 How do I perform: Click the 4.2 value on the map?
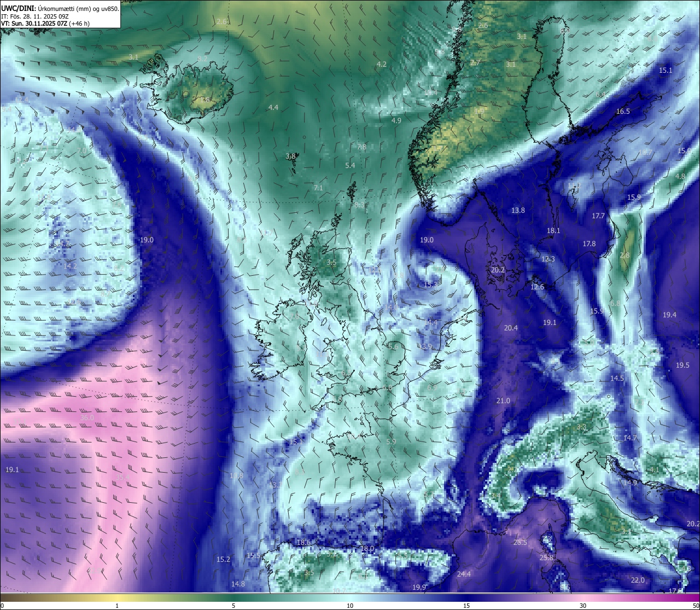tap(382, 64)
